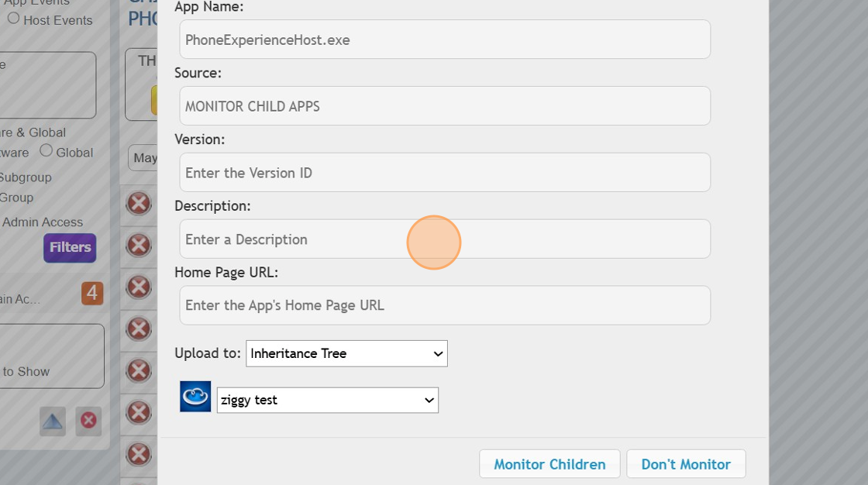The height and width of the screenshot is (485, 868).
Task: Click the red X icon aligned with the Description field
Action: pyautogui.click(x=137, y=246)
